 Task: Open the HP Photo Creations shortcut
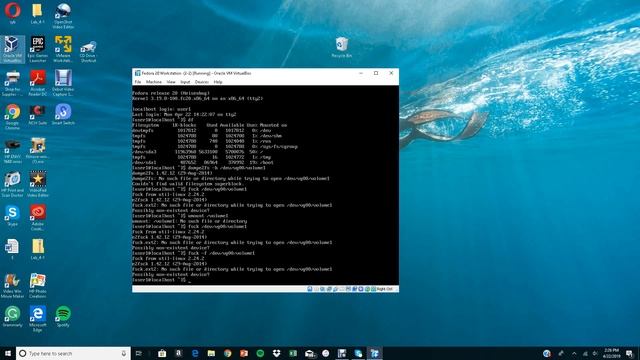(38, 285)
